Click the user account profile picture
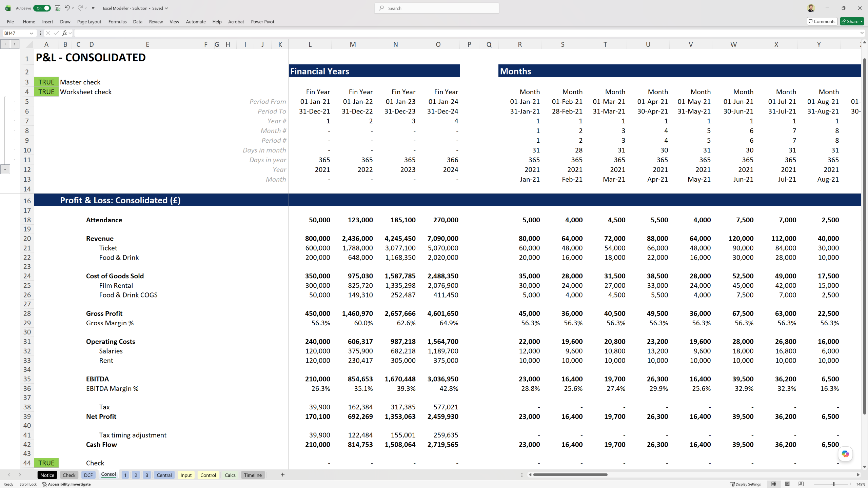This screenshot has width=868, height=488. pos(811,8)
